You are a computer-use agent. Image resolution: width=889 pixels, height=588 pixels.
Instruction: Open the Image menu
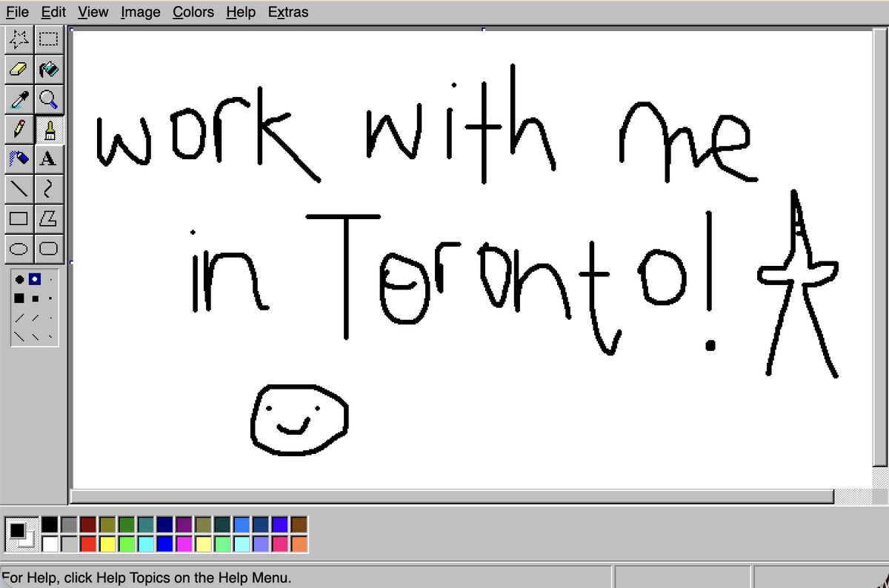click(x=141, y=12)
